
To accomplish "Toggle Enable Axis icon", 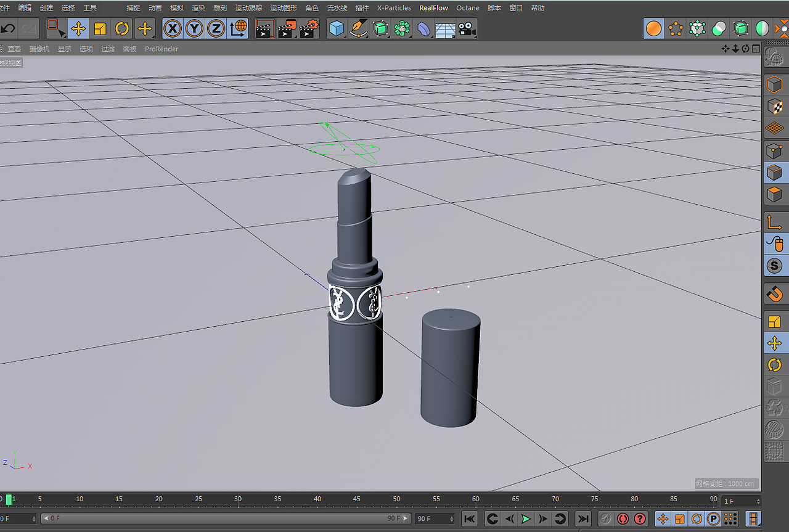I will pos(774,222).
